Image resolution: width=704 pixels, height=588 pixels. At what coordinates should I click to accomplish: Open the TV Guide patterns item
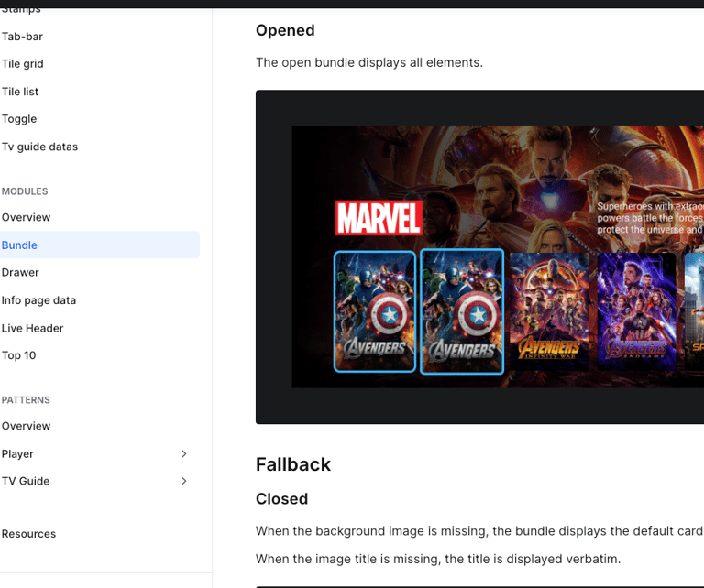click(x=26, y=481)
